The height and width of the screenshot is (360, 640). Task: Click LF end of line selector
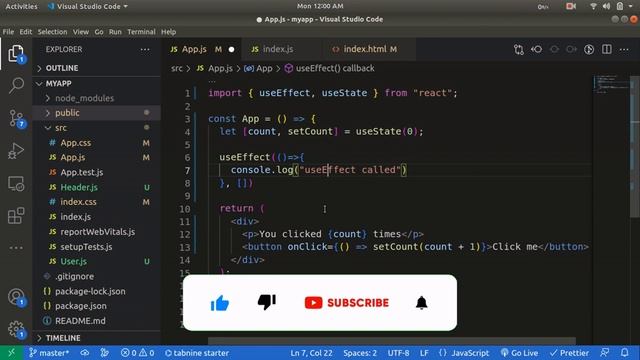tap(424, 353)
